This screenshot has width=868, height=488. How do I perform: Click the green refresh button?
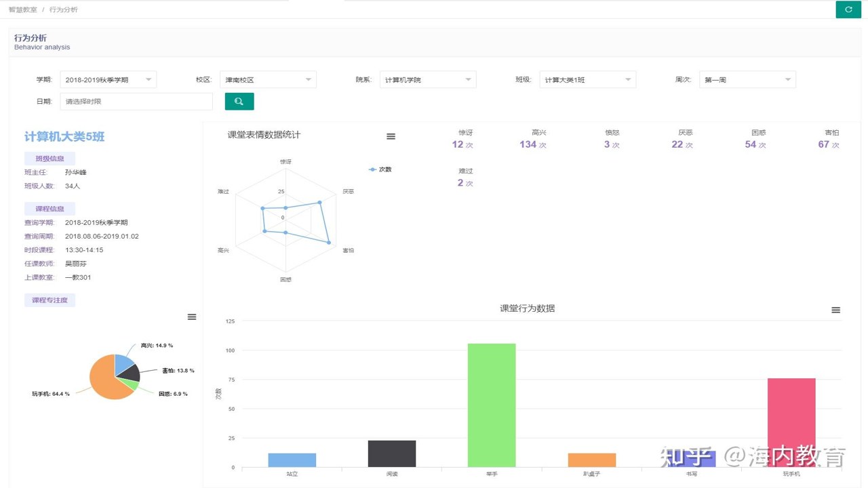pos(848,9)
